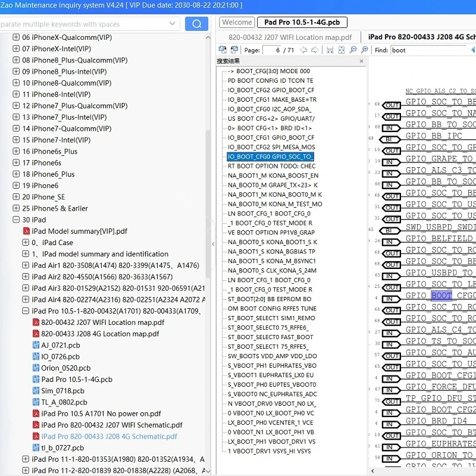
Task: Select iPad Pro 820-00433 J208 4G Schematic tab
Action: point(421,37)
